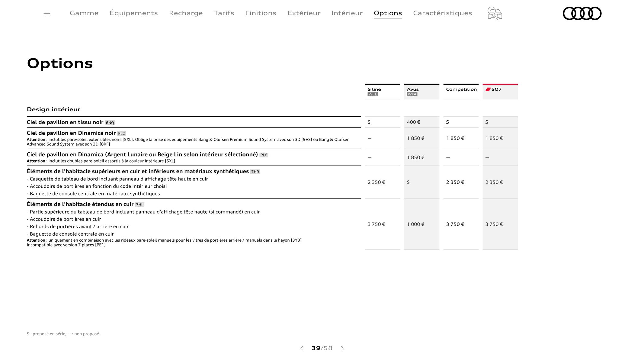Open the Gamme tab

point(84,13)
